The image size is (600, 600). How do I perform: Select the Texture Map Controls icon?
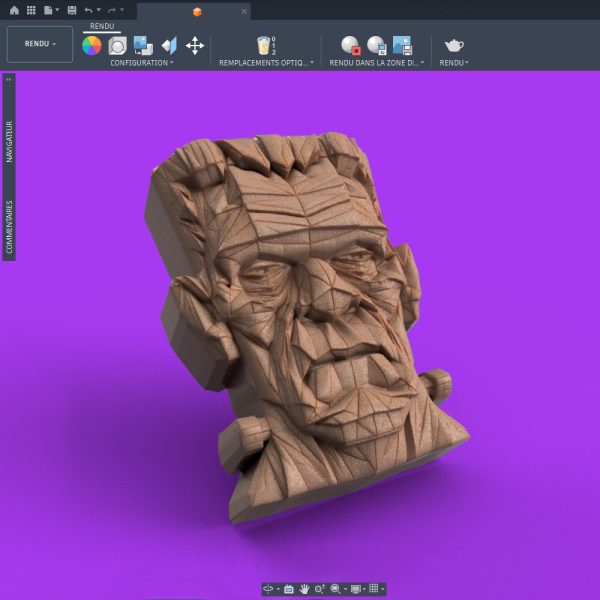click(169, 46)
